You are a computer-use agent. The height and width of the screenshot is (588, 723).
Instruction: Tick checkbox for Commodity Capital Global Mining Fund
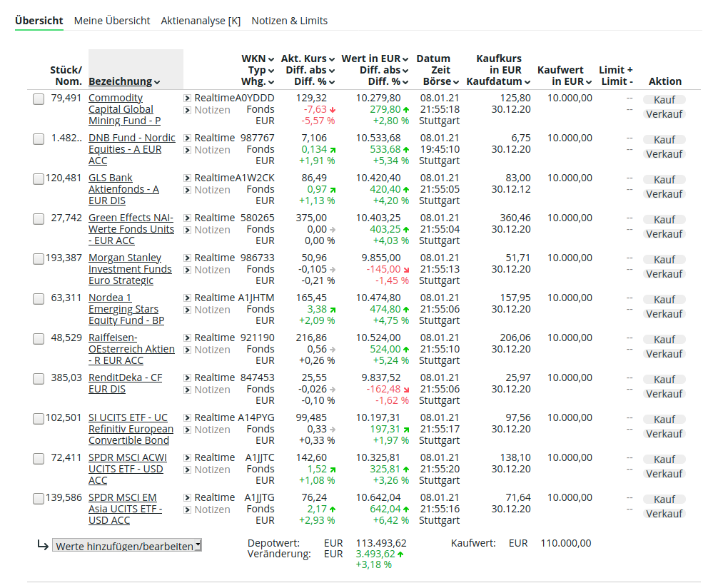(x=39, y=99)
